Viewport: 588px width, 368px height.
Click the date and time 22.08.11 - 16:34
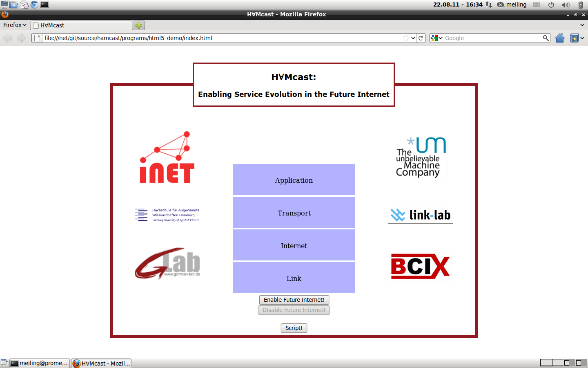click(458, 4)
